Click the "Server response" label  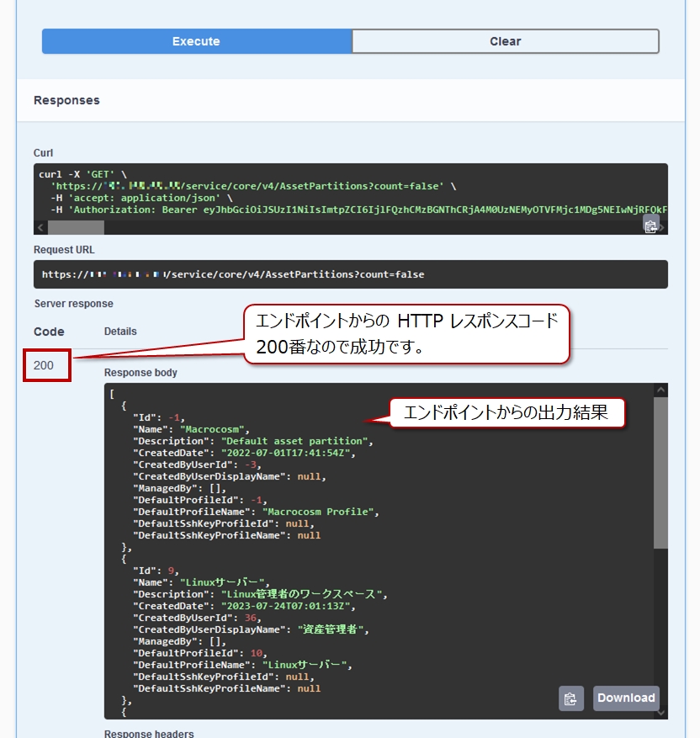(74, 304)
